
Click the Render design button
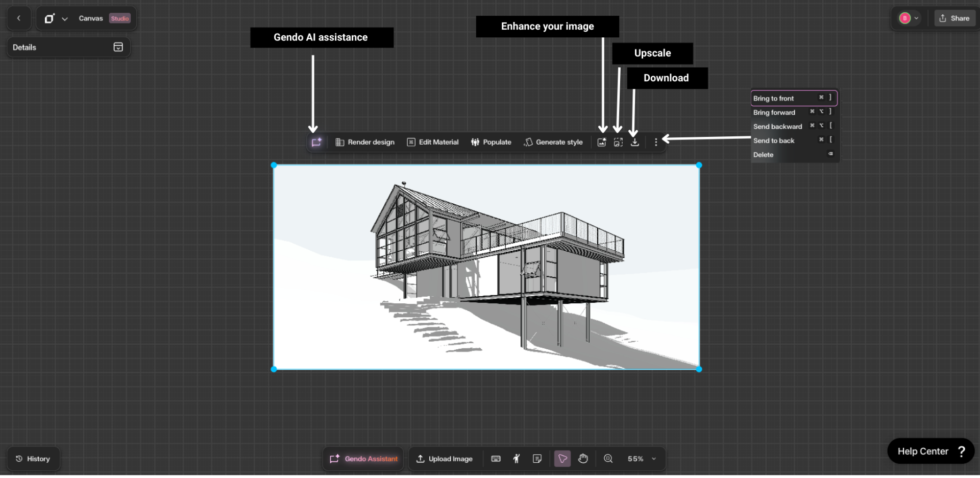[364, 142]
